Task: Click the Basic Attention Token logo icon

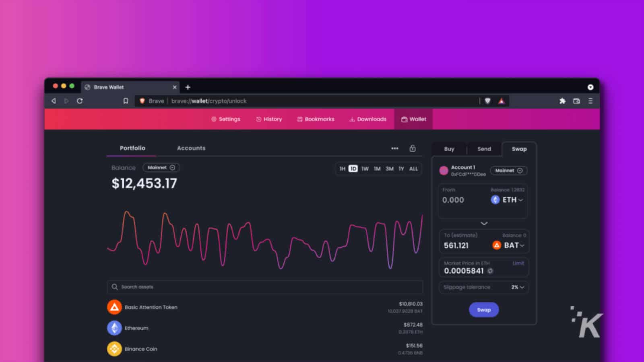Action: tap(114, 307)
